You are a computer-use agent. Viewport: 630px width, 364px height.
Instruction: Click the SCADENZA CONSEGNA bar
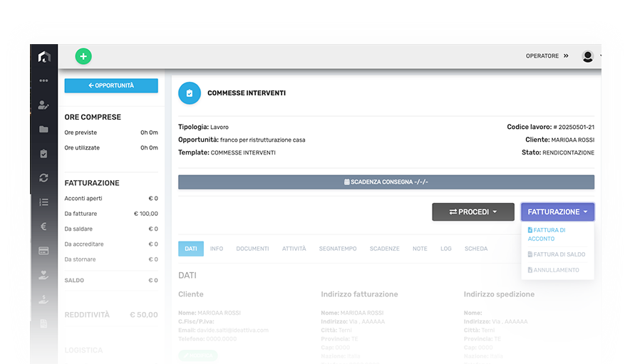[386, 182]
